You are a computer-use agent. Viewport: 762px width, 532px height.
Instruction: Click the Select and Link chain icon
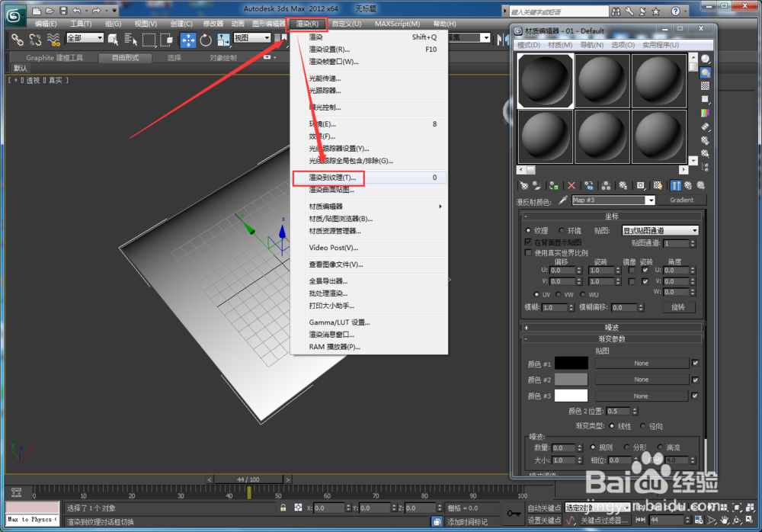pos(18,40)
